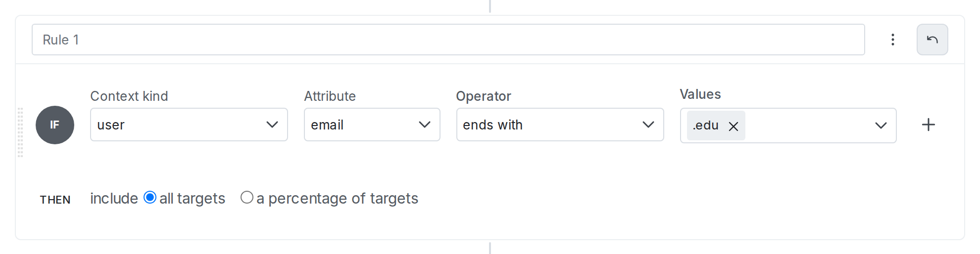This screenshot has width=980, height=254.
Task: Select the 'all targets' radio button
Action: (149, 198)
